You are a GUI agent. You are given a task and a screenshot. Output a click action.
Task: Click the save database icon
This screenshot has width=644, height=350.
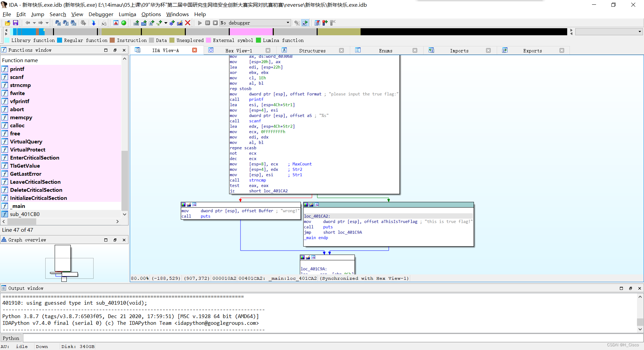(x=15, y=23)
